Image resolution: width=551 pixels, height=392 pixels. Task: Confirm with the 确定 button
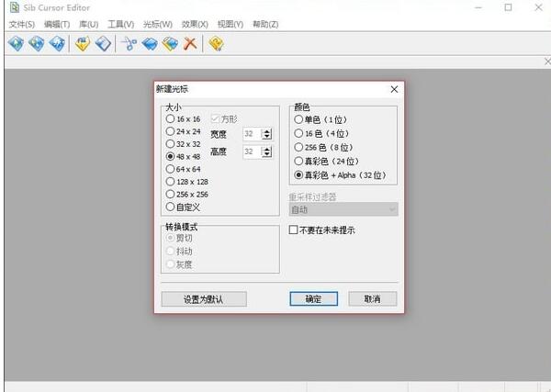pyautogui.click(x=314, y=299)
